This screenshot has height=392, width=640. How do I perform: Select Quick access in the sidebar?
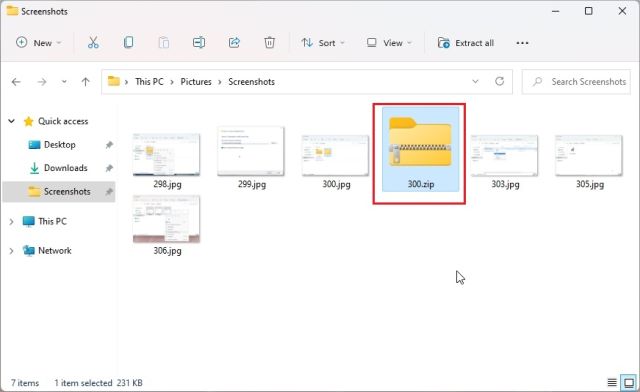click(x=63, y=121)
